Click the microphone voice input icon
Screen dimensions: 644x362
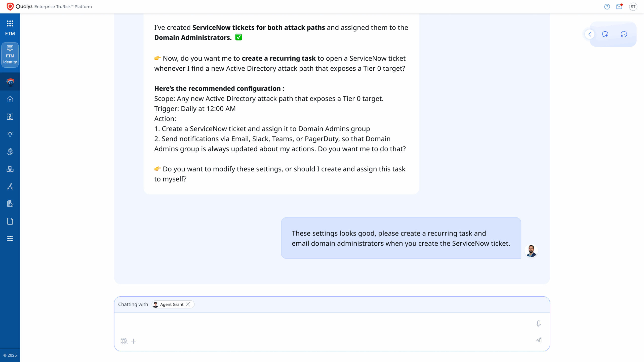[538, 324]
